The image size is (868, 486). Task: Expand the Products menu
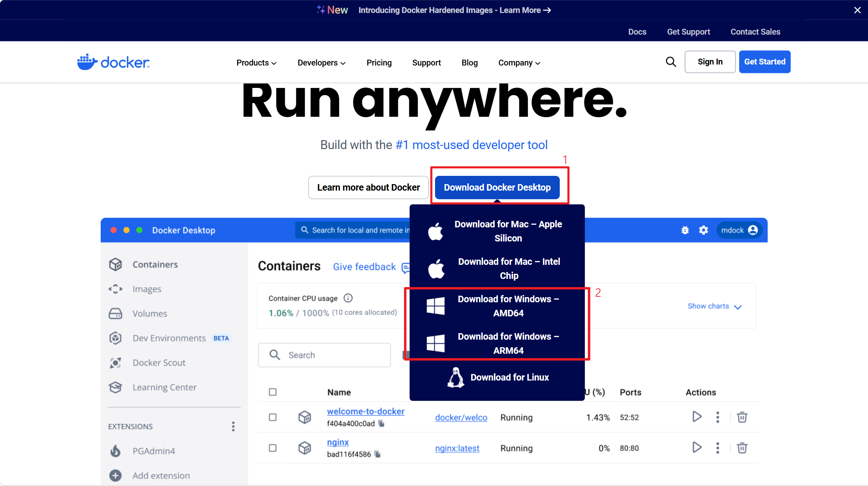coord(256,63)
